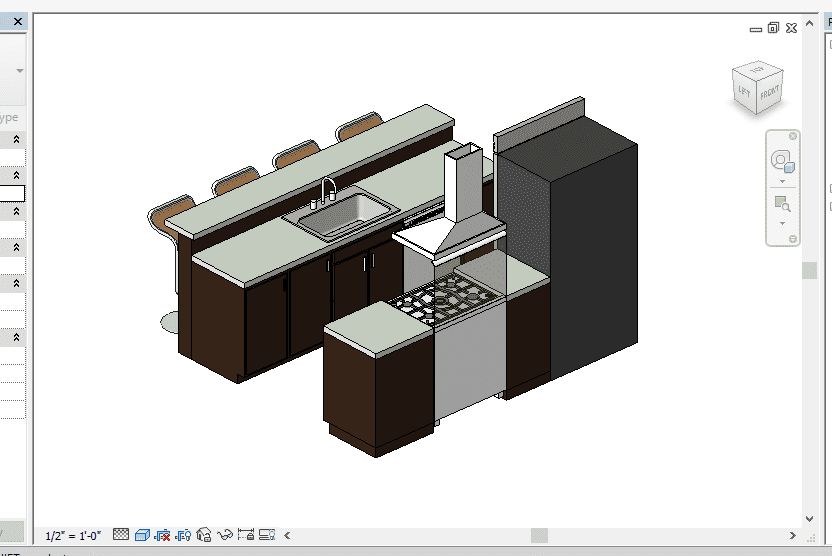832x556 pixels.
Task: Expand the Steering Wheels dropdown arrow
Action: (x=781, y=182)
